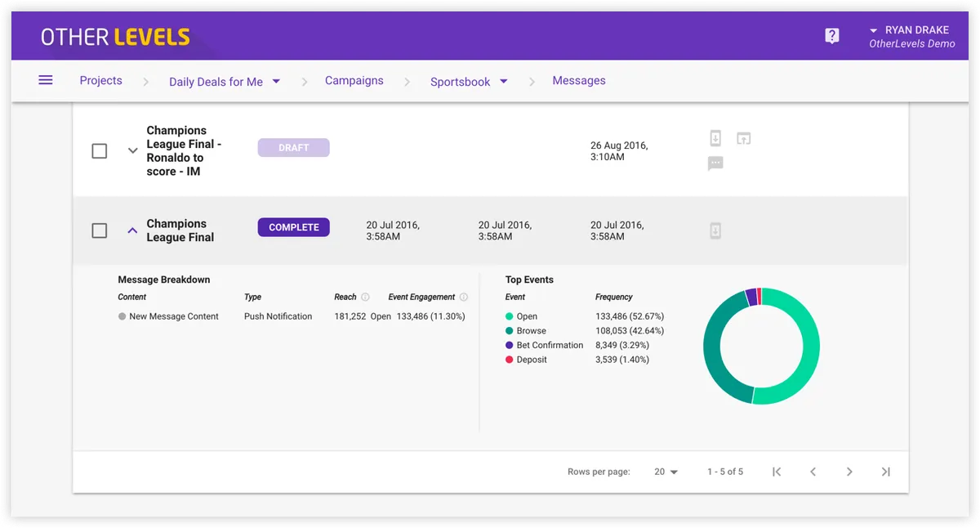The height and width of the screenshot is (528, 980).
Task: Expand the Ronaldo to score - IM row
Action: (x=132, y=150)
